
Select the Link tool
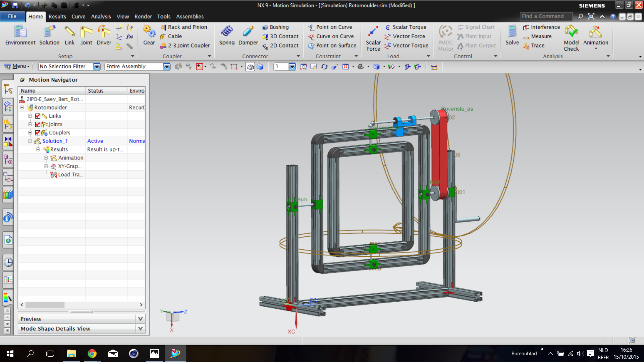[69, 36]
